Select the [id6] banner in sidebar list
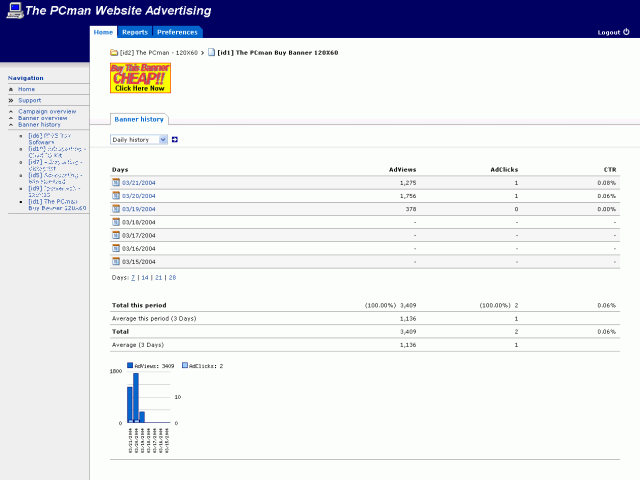 (49, 139)
